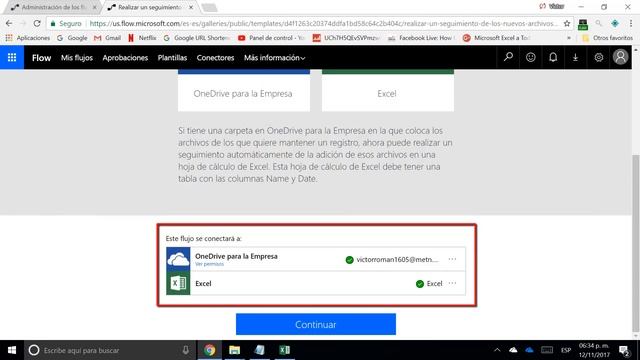Open settings gear icon in Flow header
Viewport: 640px width, 360px height.
coord(598,58)
